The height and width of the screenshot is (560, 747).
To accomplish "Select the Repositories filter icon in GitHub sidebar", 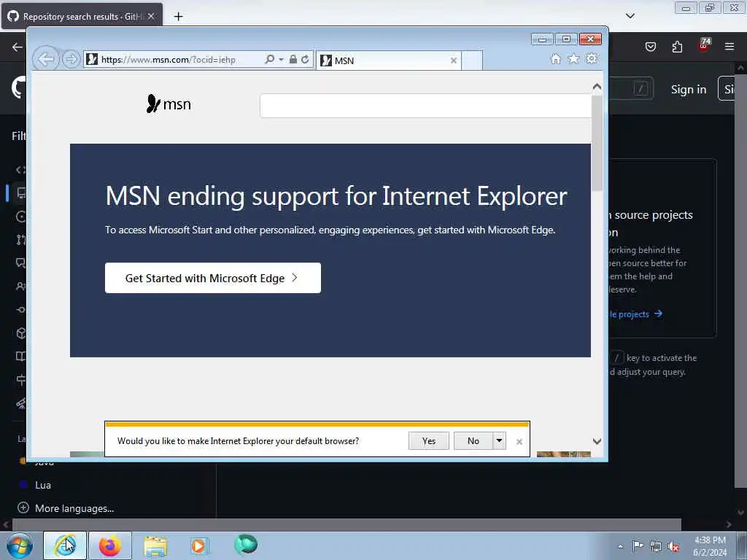I will pos(21,192).
